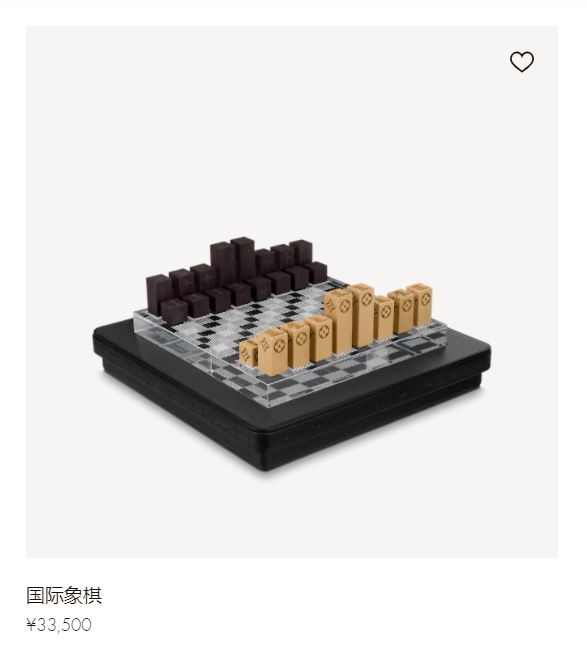Click the rightmost dark brown front-row piece
Screen dimensions: 587x651
pyautogui.click(x=317, y=272)
